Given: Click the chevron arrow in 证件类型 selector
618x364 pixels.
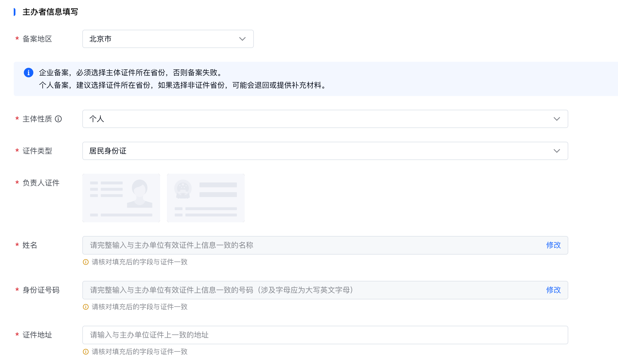Looking at the screenshot, I should click(x=556, y=151).
